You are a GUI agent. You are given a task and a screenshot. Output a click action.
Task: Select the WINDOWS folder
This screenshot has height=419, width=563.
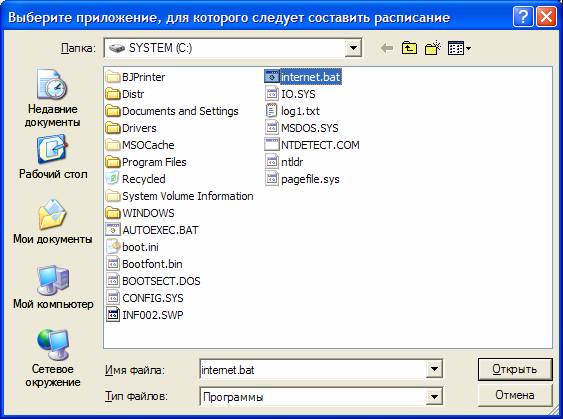140,213
